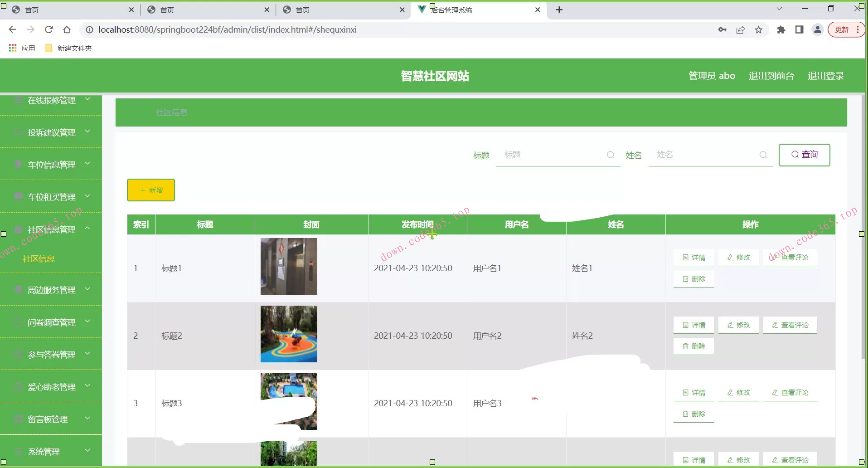
Task: Open a new browser tab
Action: click(559, 10)
